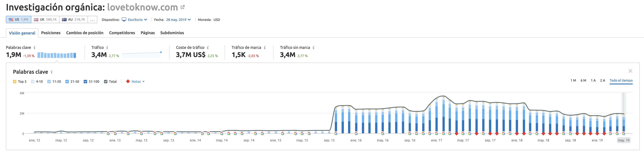Viewport: 644px width, 153px height.
Task: Click Google update marker at may. 16
Action: (383, 134)
